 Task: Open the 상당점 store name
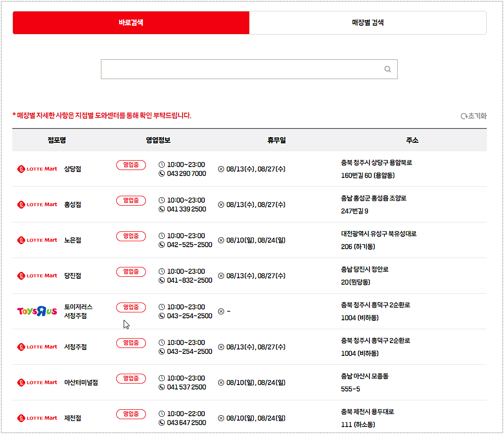[x=73, y=169]
